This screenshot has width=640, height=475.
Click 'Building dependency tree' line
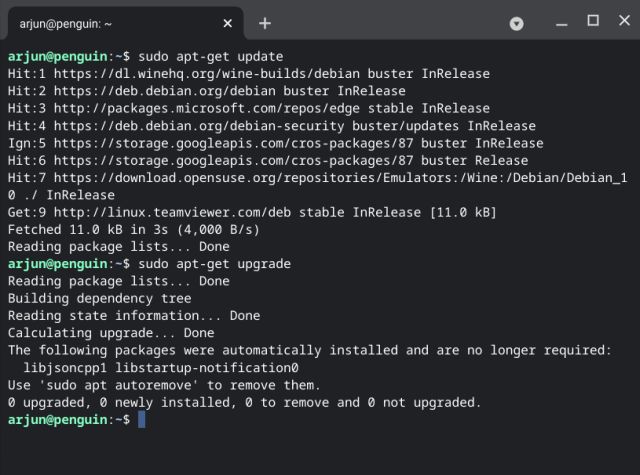tap(99, 299)
